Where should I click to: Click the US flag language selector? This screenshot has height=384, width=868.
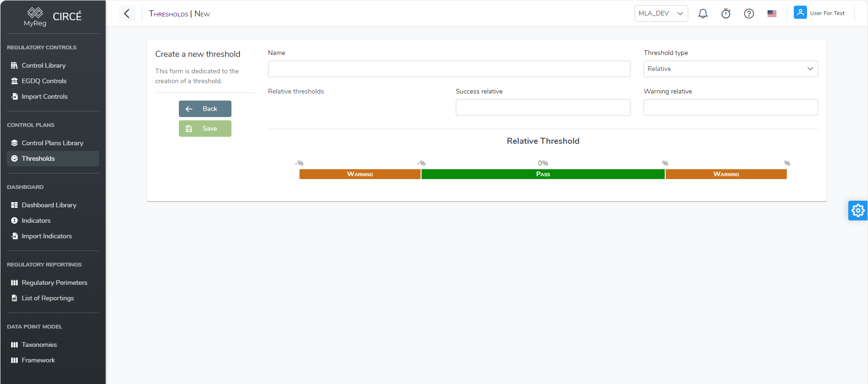click(x=772, y=14)
